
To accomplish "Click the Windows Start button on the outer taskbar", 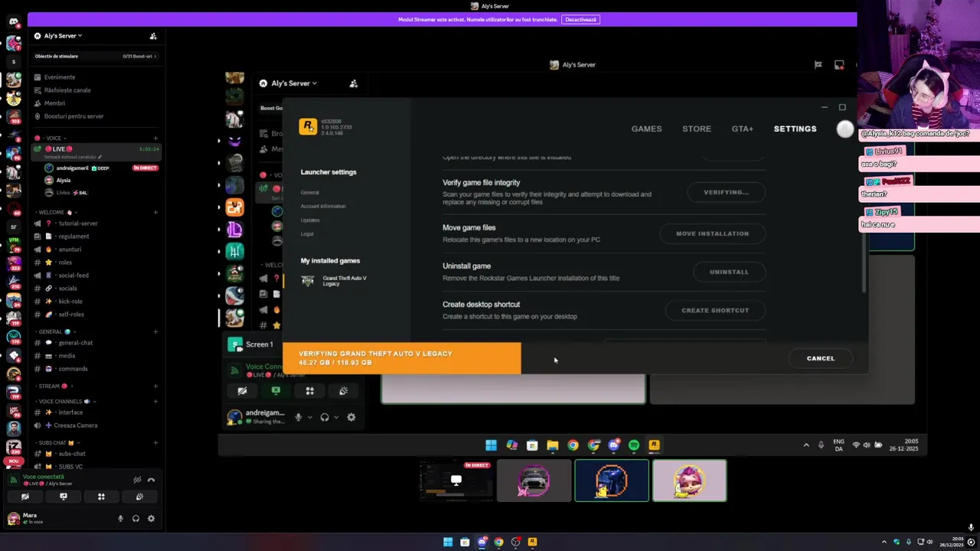I will [448, 542].
